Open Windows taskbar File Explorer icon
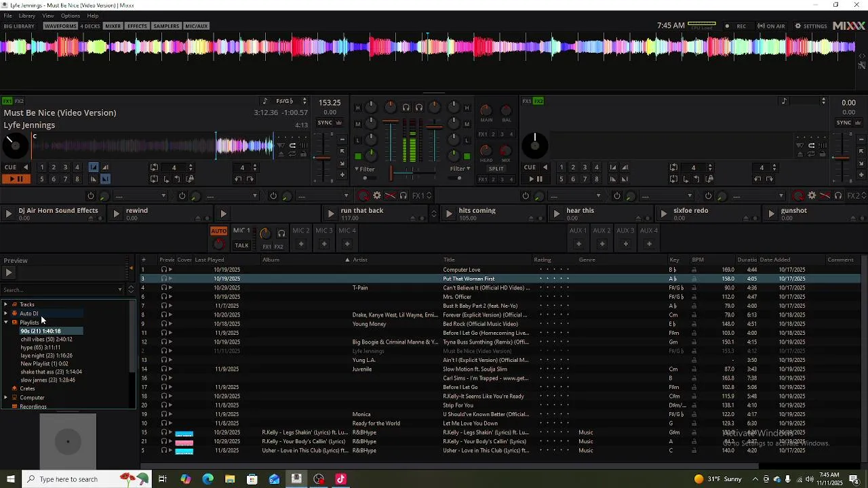The image size is (868, 488). [230, 479]
